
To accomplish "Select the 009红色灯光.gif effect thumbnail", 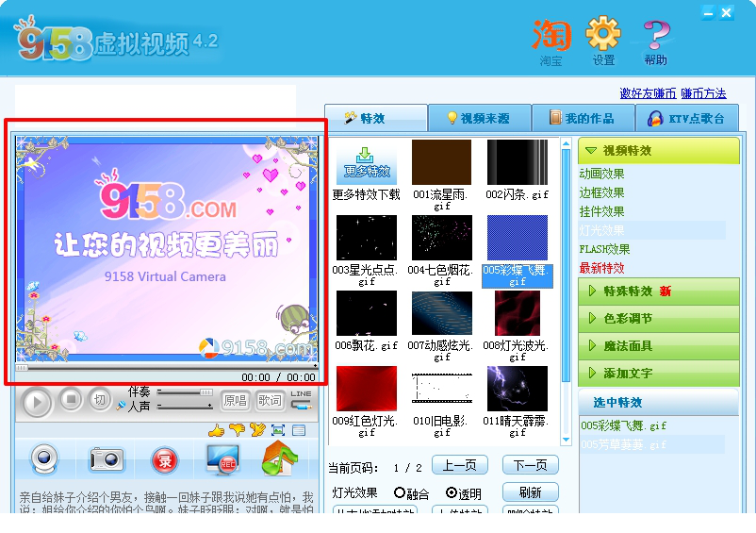I will [367, 389].
